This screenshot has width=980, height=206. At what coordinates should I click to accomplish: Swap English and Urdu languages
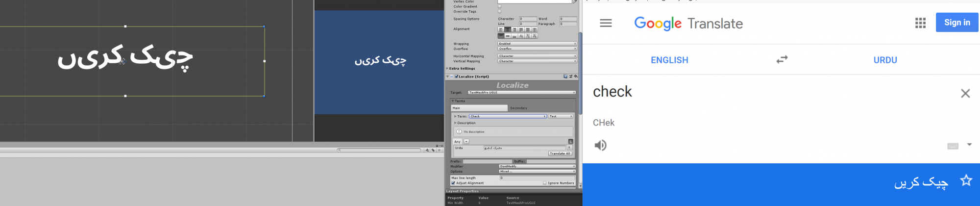782,59
